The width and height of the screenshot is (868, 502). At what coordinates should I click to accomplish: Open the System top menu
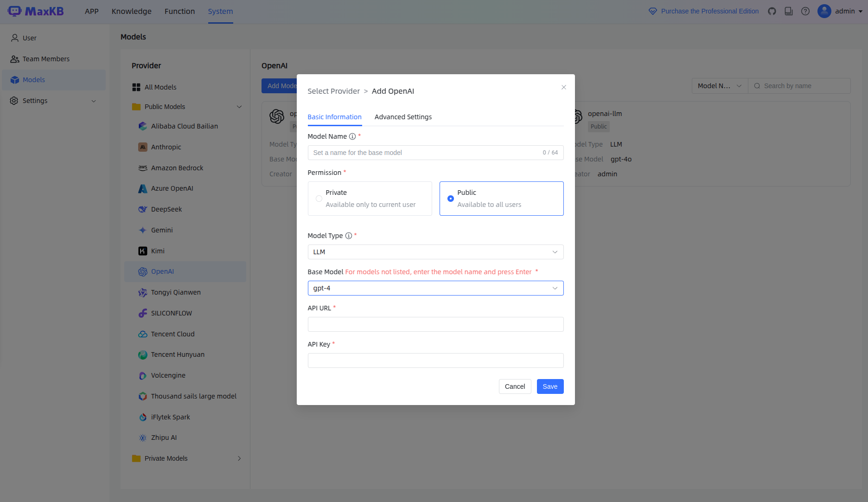tap(220, 11)
